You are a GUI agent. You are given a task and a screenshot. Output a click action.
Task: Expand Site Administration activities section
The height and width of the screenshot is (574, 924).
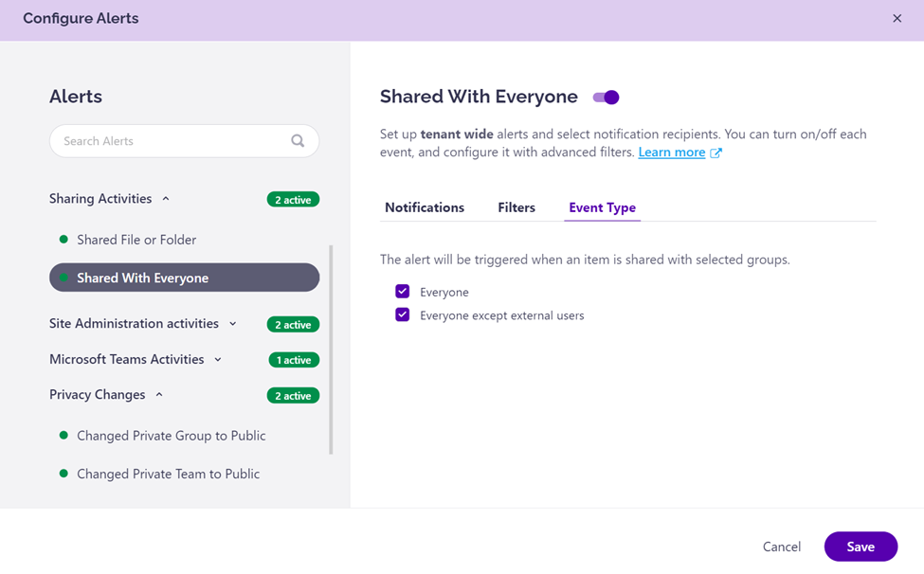click(233, 324)
